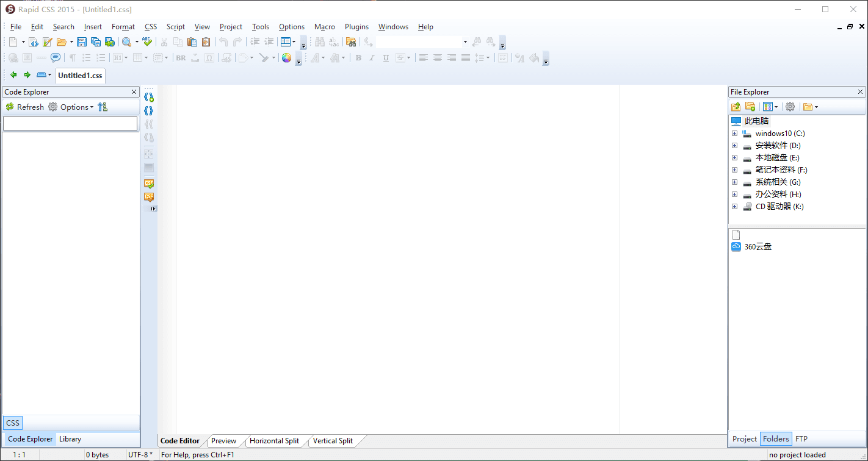
Task: Open browser preview magnifier icon
Action: click(x=126, y=42)
